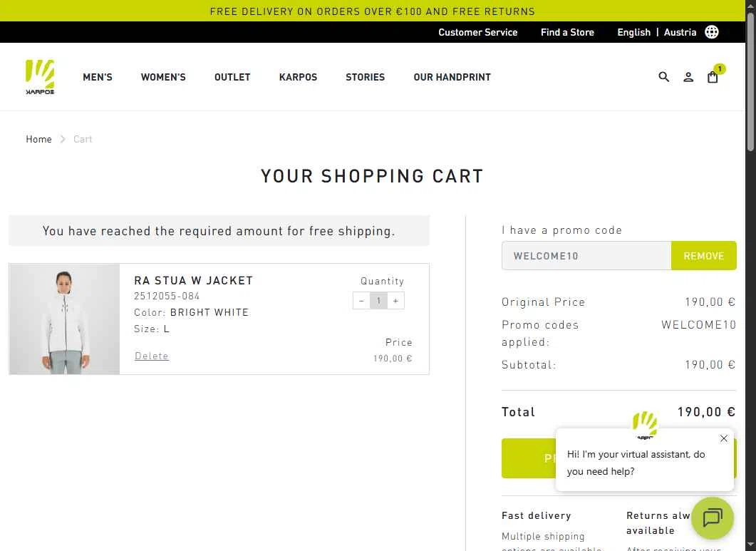Open the shopping bag cart icon

coord(713,77)
